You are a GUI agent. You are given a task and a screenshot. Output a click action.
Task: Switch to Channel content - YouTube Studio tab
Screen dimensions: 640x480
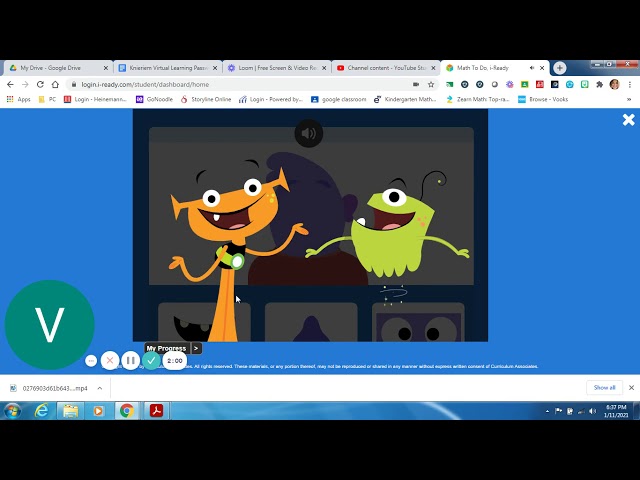click(386, 68)
